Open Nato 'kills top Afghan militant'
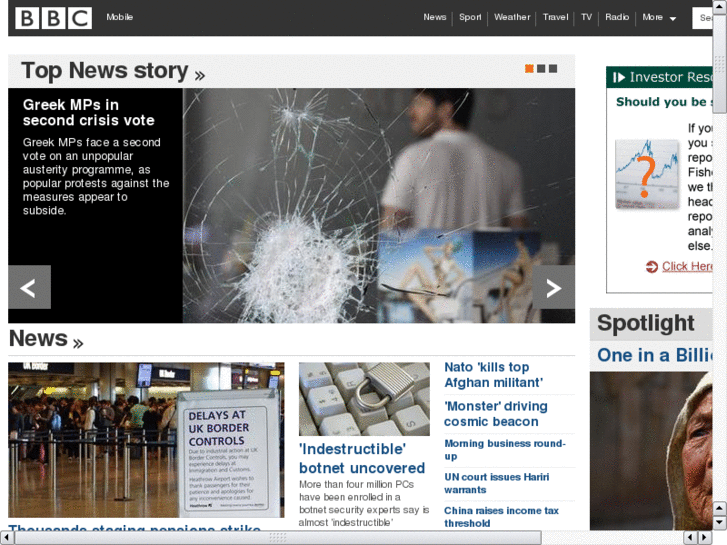The height and width of the screenshot is (545, 727). [493, 375]
